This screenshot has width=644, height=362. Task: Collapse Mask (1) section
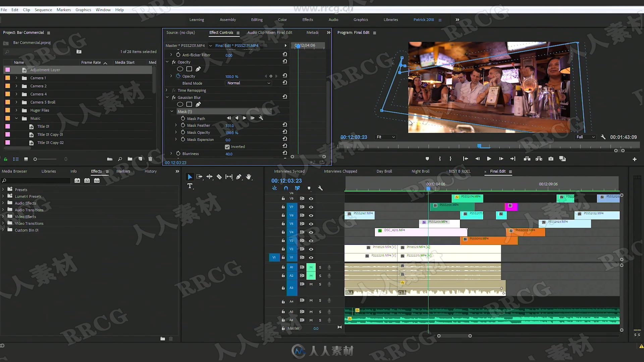[172, 111]
